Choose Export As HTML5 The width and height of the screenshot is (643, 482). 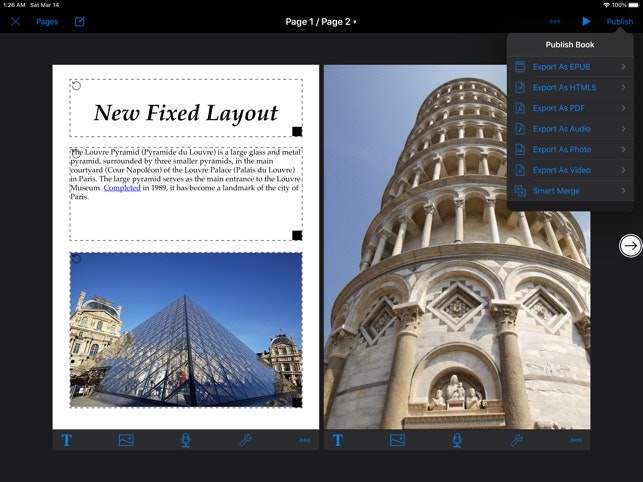(x=570, y=87)
